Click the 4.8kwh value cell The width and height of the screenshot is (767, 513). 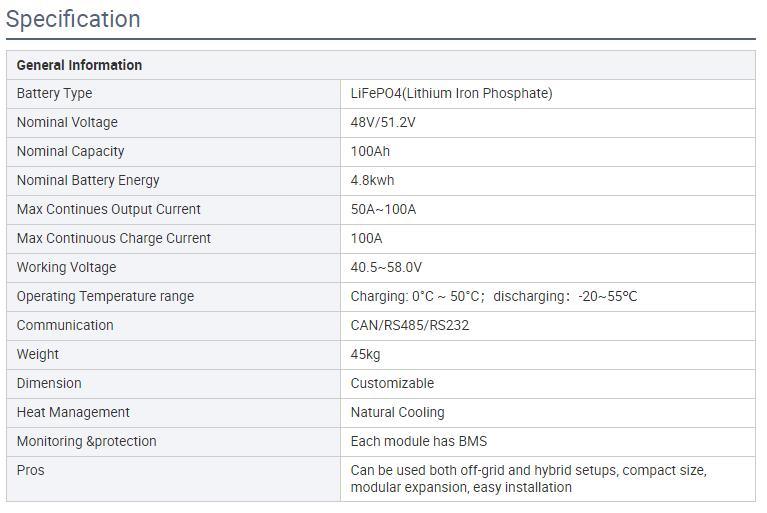click(x=548, y=181)
